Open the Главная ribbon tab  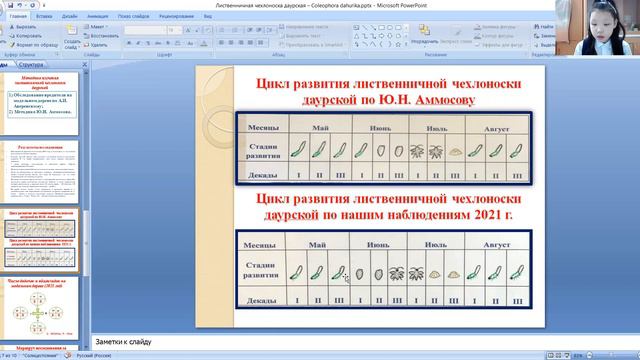[x=18, y=16]
